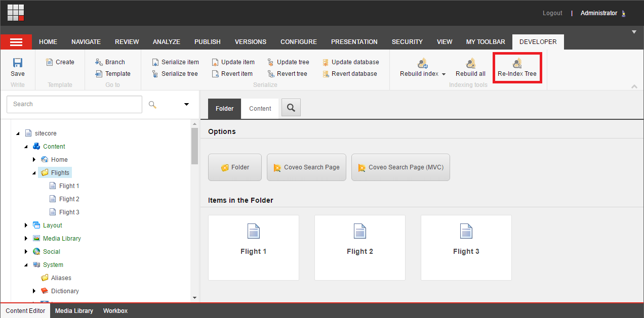The width and height of the screenshot is (644, 318).
Task: Click the Update database icon
Action: click(x=350, y=62)
